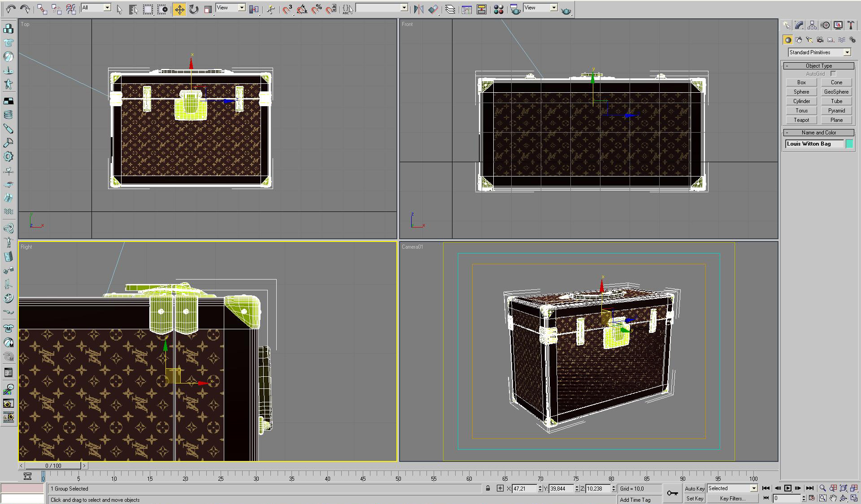This screenshot has height=504, width=861.
Task: Click the time slider 0 / 100 handle
Action: pos(53,466)
